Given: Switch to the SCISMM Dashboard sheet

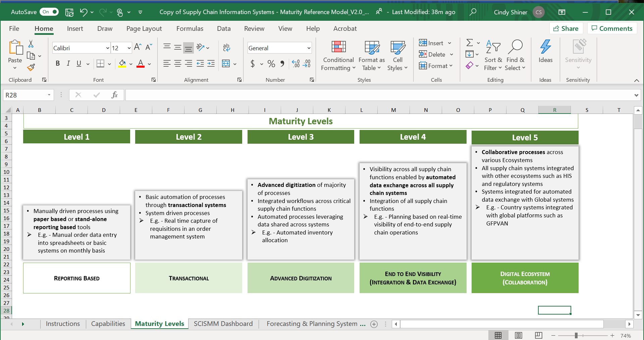Looking at the screenshot, I should tap(223, 324).
